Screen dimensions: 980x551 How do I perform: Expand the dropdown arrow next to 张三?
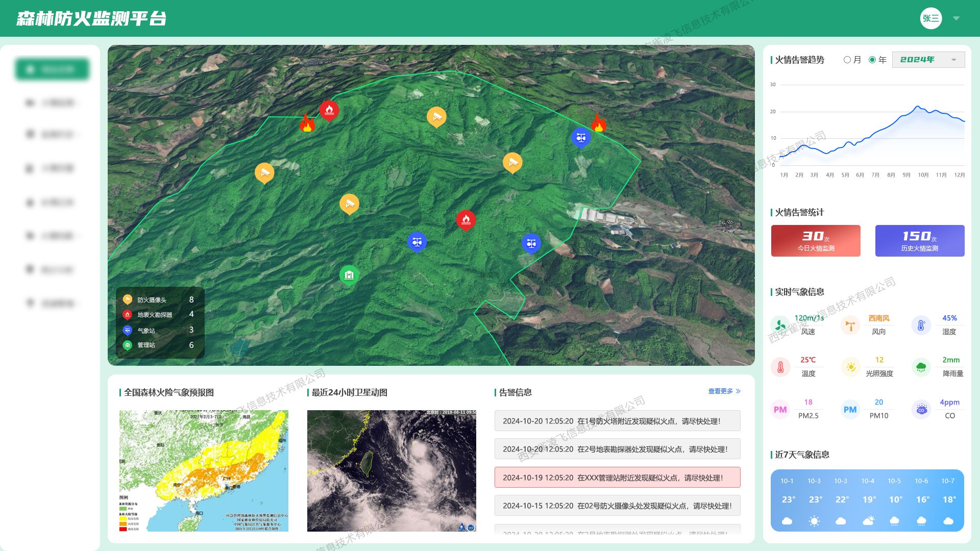[957, 18]
